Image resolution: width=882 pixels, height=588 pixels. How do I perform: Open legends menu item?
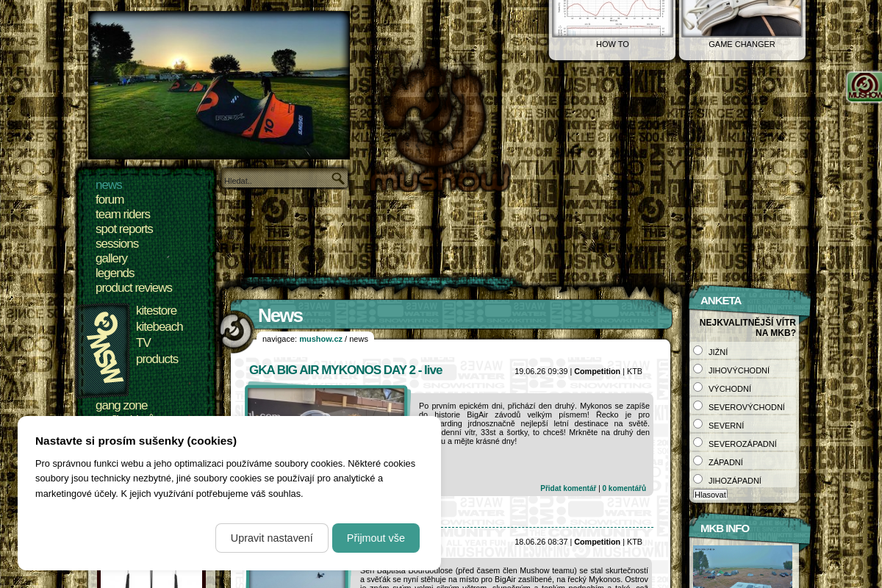click(x=115, y=273)
